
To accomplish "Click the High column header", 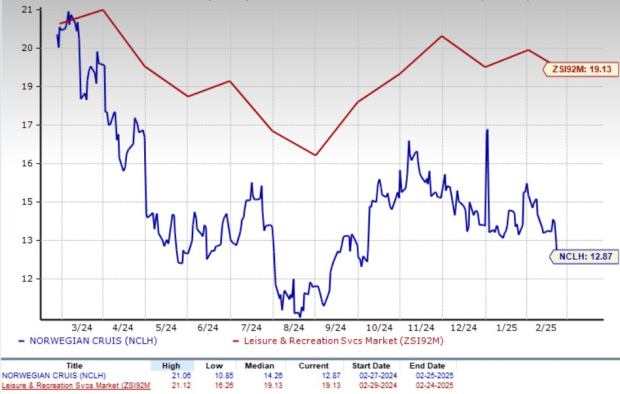I will coord(171,366).
